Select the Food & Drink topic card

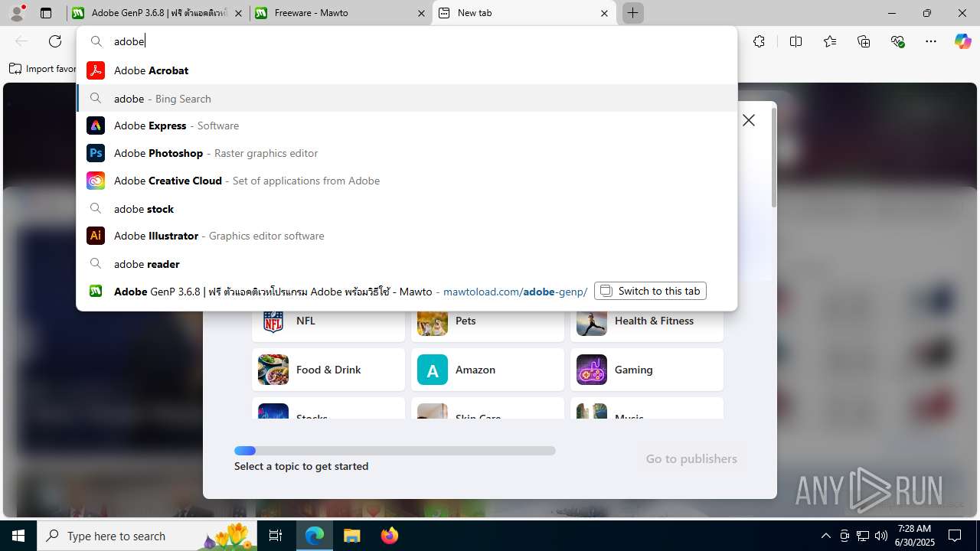click(328, 370)
